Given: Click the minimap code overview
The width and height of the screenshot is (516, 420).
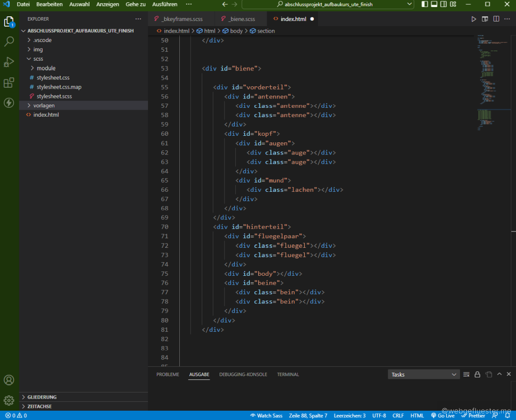Looking at the screenshot, I should tap(487, 79).
